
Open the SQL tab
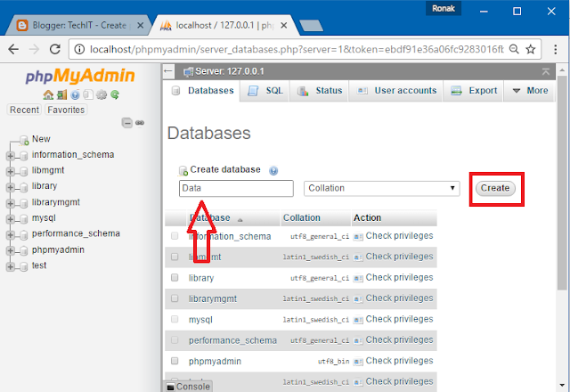click(265, 91)
